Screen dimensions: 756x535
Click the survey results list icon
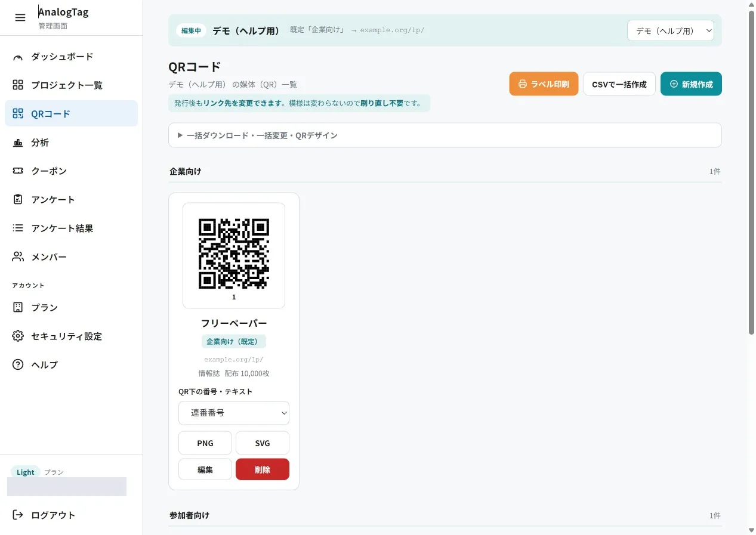pos(18,228)
